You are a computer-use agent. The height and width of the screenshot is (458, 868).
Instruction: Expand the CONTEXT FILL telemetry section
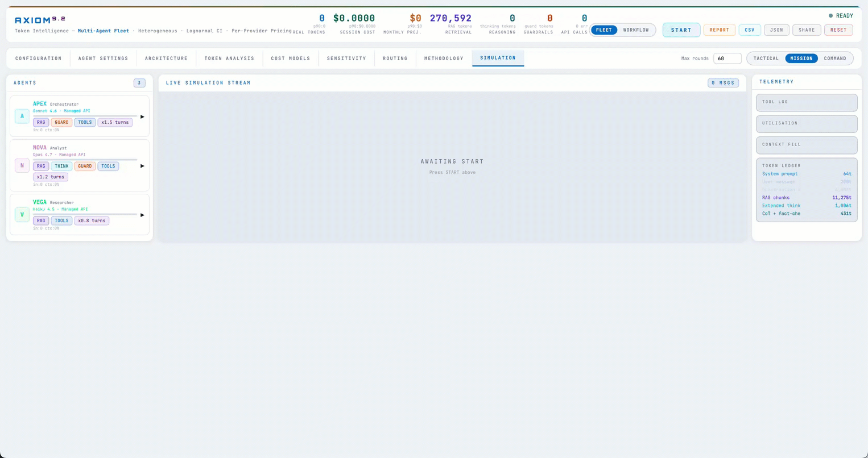[807, 145]
